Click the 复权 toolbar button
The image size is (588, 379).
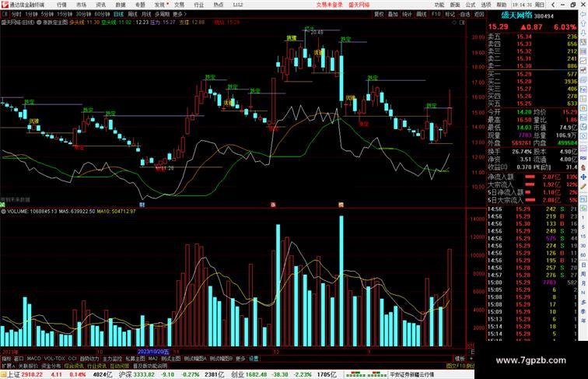click(379, 14)
